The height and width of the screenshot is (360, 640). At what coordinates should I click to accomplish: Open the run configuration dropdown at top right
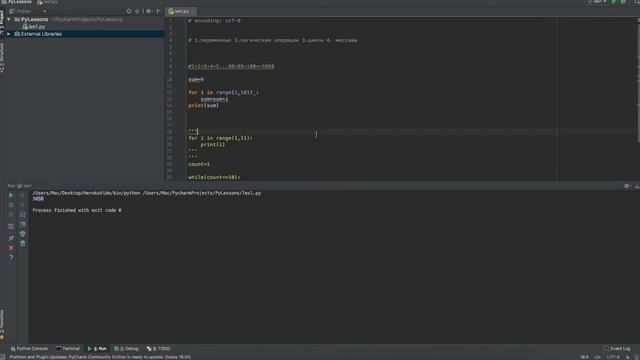click(x=597, y=2)
